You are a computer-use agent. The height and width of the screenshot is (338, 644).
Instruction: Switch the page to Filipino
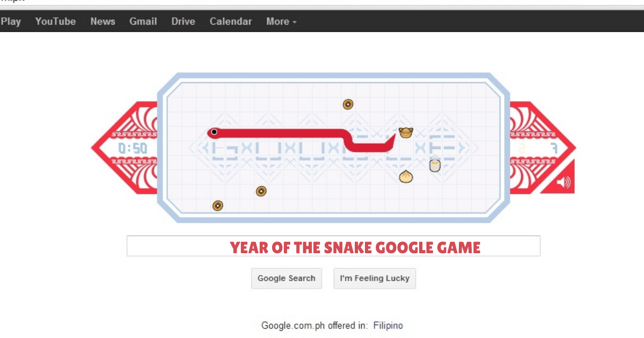click(388, 325)
